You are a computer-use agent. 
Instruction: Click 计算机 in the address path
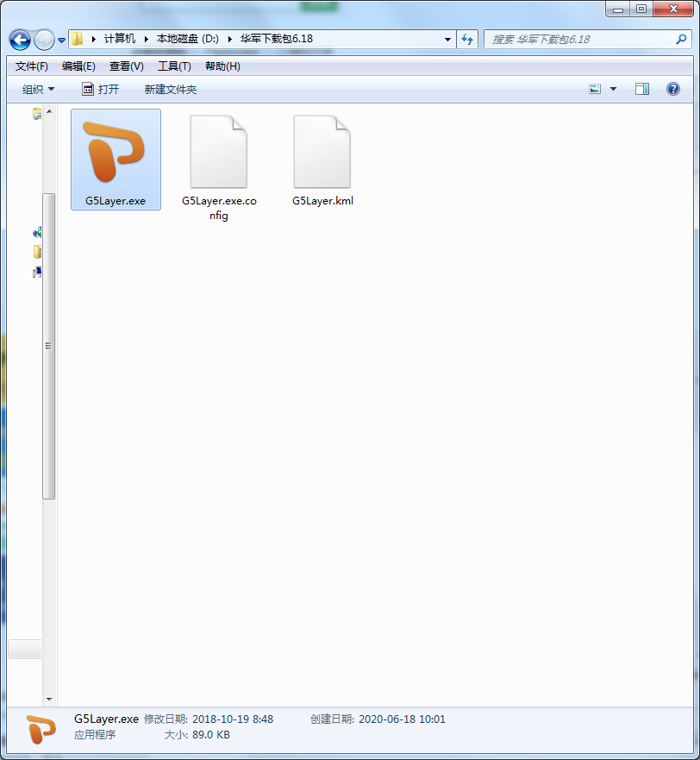120,39
